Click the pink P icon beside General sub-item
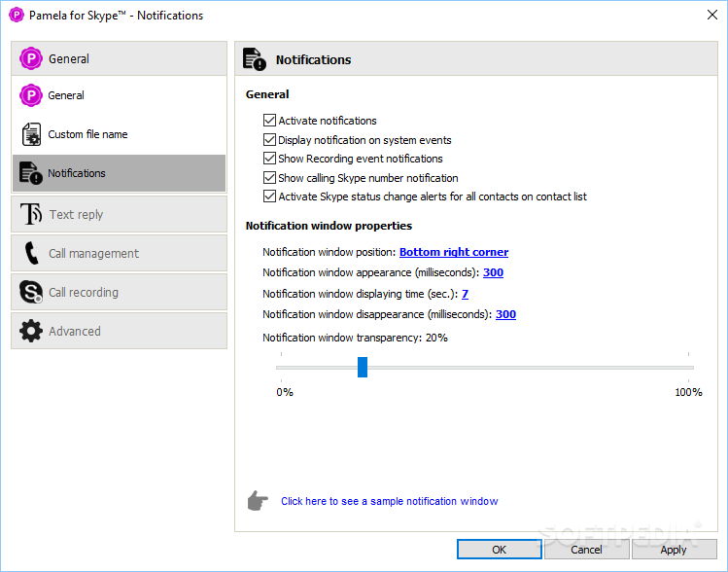728x572 pixels. click(x=31, y=95)
